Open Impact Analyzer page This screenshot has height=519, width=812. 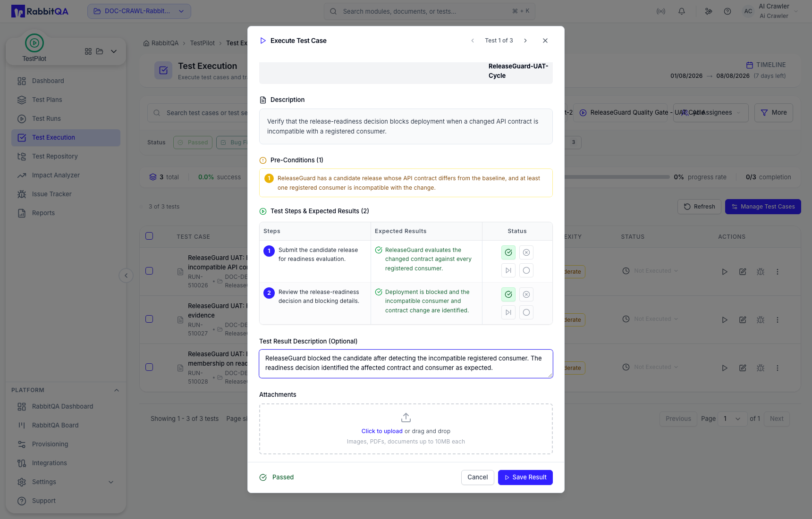(66, 176)
